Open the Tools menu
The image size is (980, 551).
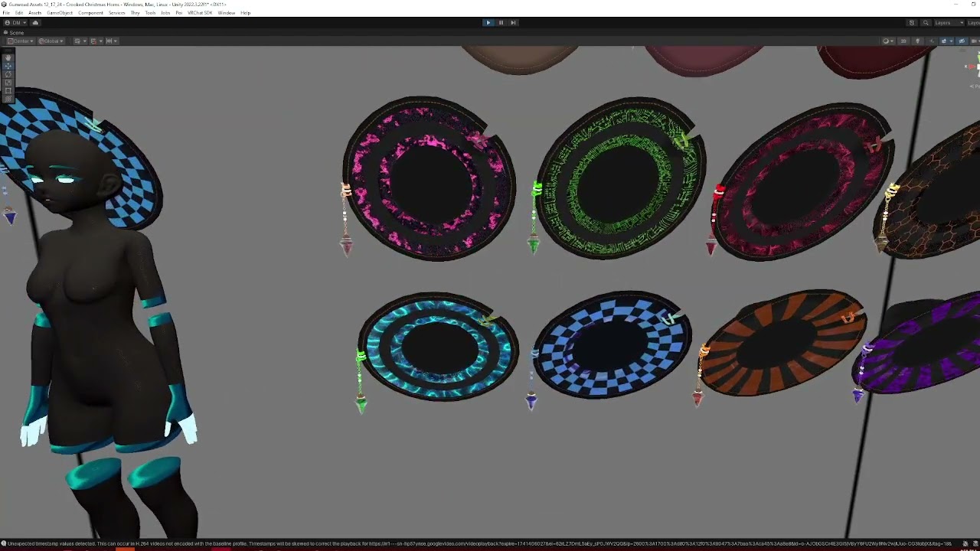pyautogui.click(x=150, y=13)
